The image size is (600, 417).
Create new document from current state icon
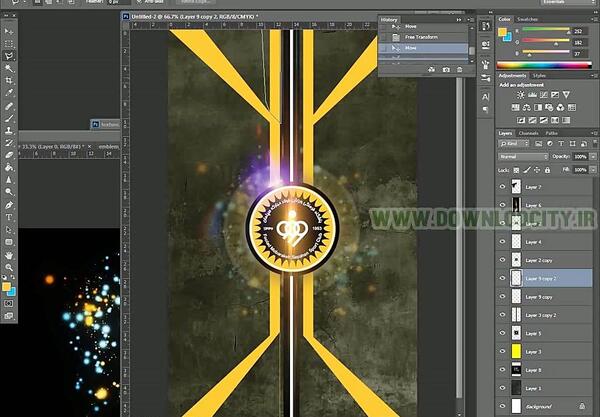pyautogui.click(x=432, y=70)
